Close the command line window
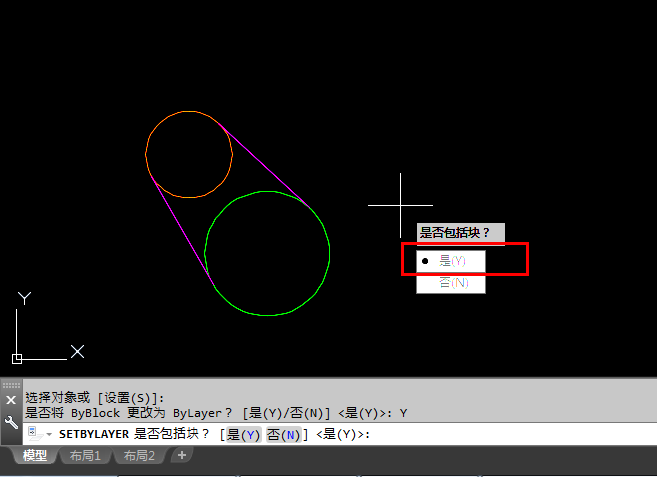 (11, 400)
